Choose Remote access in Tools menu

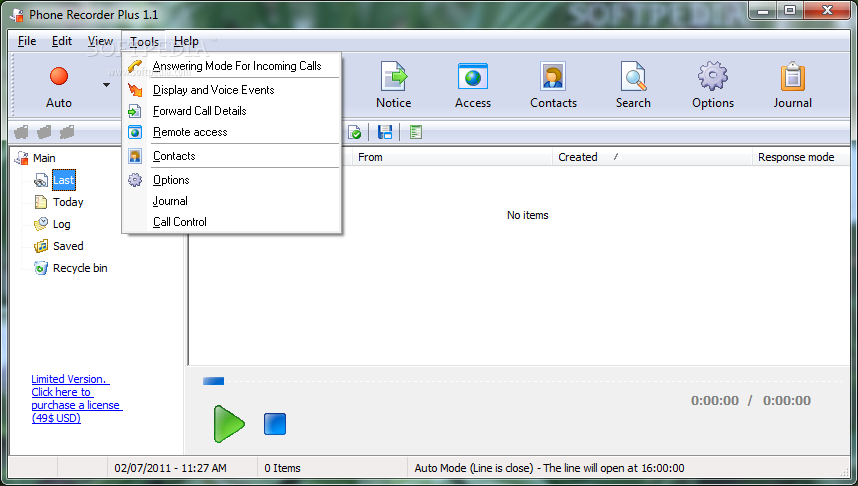click(231, 132)
